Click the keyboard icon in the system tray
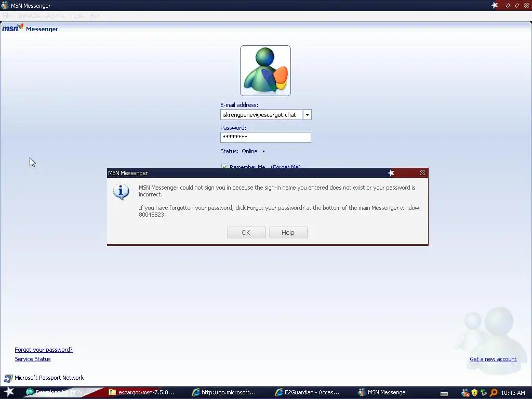 [x=444, y=393]
